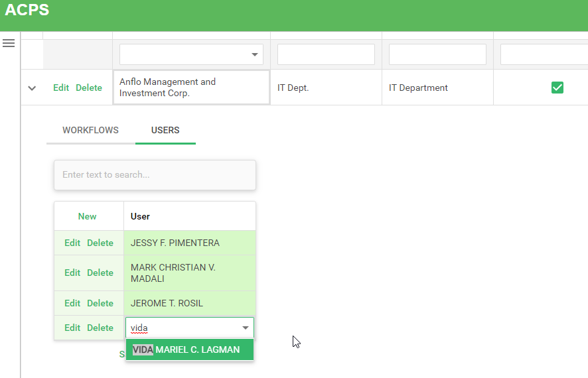The image size is (588, 378).
Task: Collapse the Anflo Management row chevron
Action: coord(32,88)
